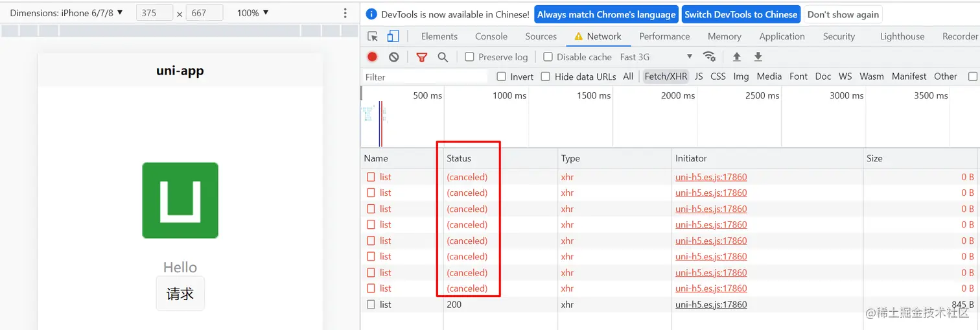Open the Performance tab
980x330 pixels.
(664, 36)
